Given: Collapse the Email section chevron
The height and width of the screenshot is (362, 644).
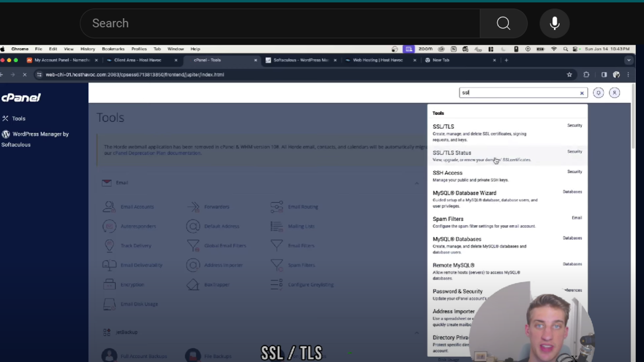Looking at the screenshot, I should [x=417, y=183].
